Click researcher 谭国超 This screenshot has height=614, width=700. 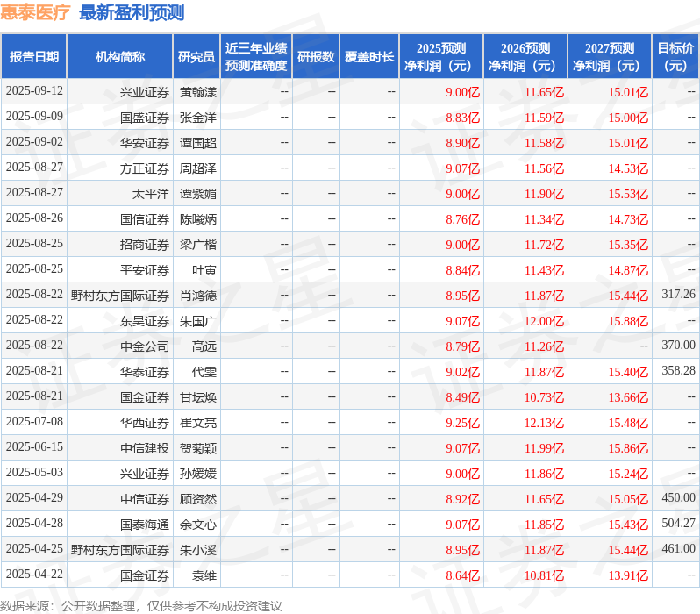(198, 143)
